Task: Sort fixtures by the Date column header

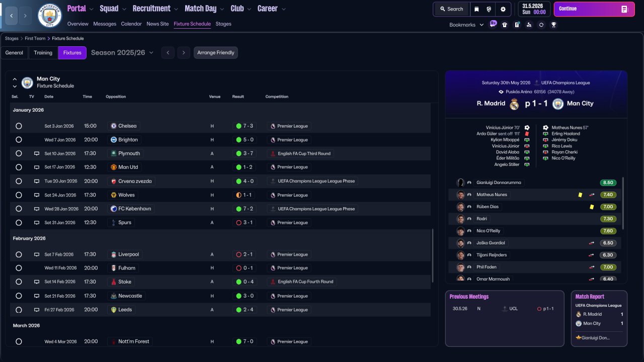Action: (x=49, y=97)
